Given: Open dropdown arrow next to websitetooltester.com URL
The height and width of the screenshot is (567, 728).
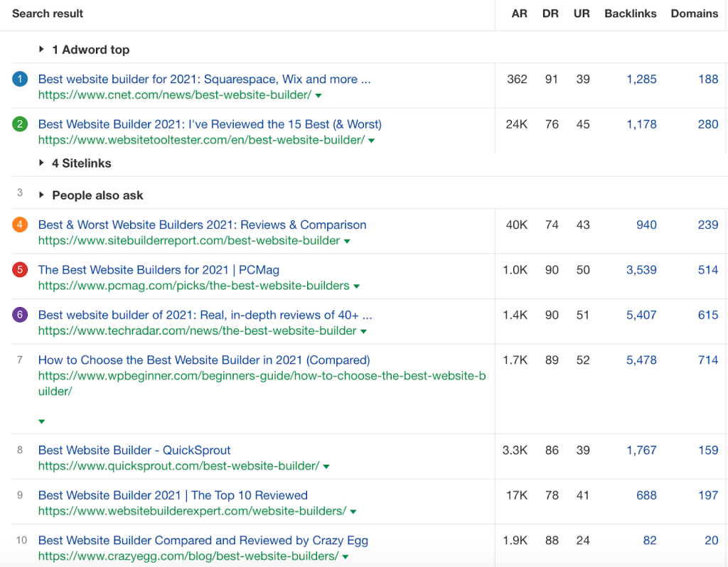Looking at the screenshot, I should [371, 141].
